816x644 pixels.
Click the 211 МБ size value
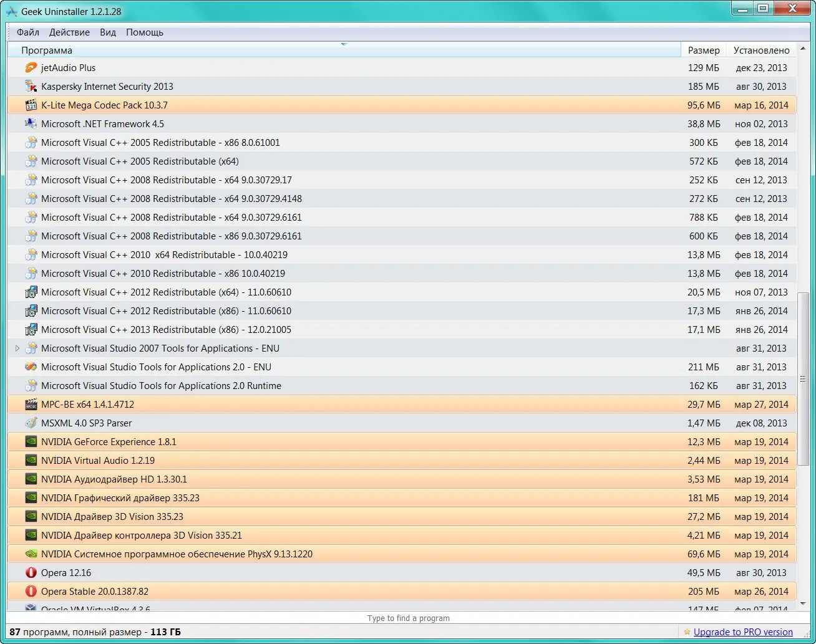pyautogui.click(x=704, y=367)
